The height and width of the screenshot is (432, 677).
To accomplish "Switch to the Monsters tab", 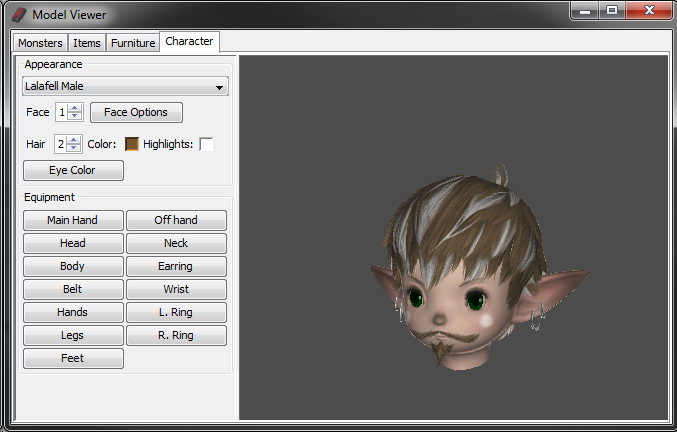I will [40, 43].
